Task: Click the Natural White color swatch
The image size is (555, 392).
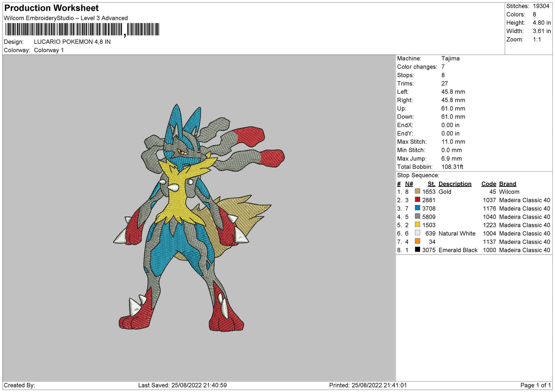Action: [x=417, y=233]
